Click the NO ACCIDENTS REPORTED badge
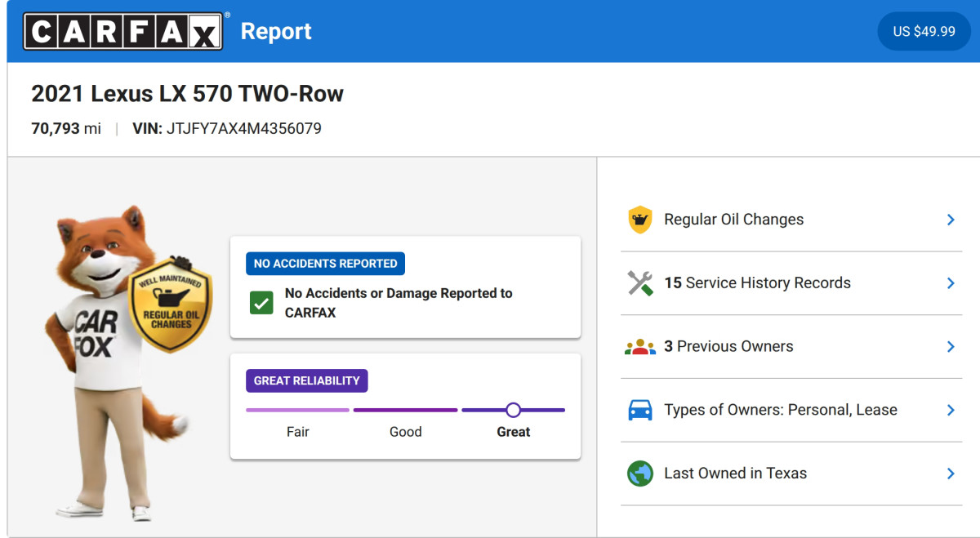Image resolution: width=980 pixels, height=538 pixels. point(325,264)
